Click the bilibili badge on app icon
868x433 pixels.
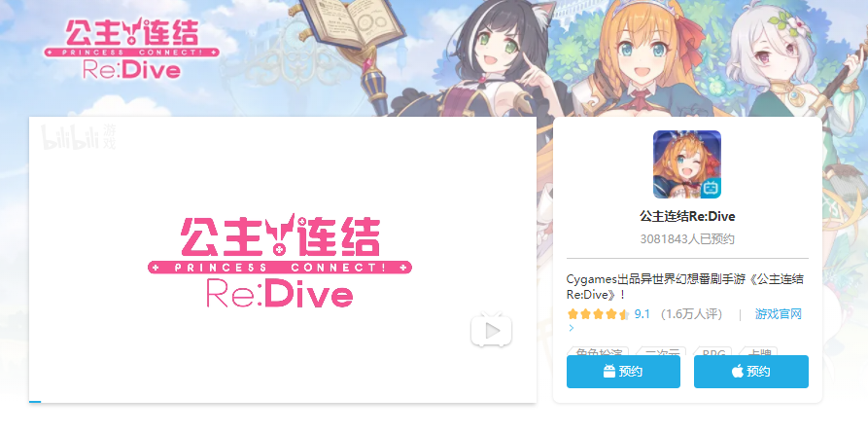point(711,189)
